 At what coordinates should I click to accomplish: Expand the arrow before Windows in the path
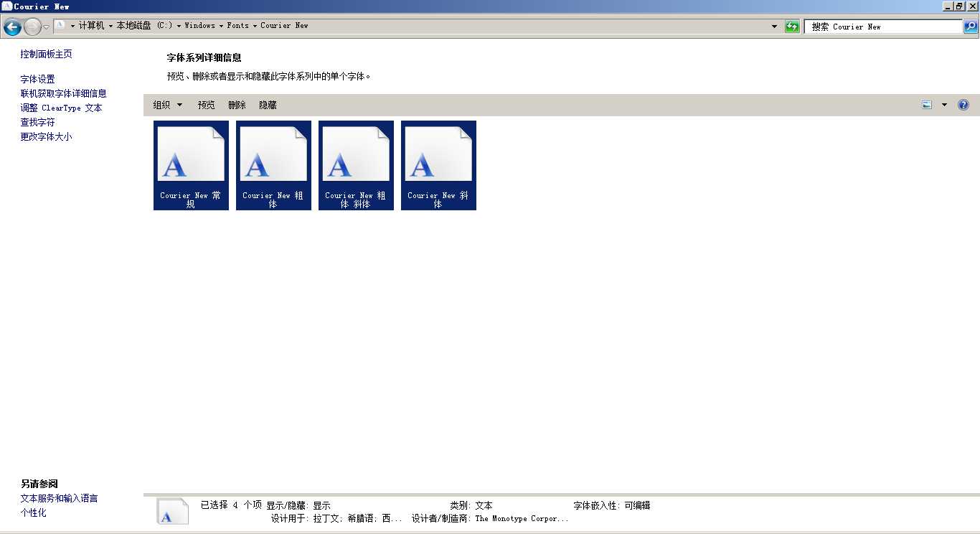pyautogui.click(x=179, y=26)
